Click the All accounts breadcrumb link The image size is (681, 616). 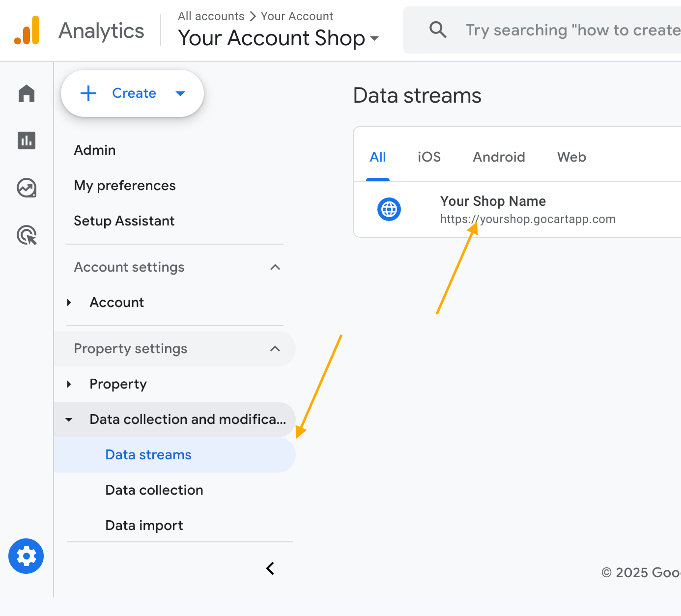coord(211,16)
